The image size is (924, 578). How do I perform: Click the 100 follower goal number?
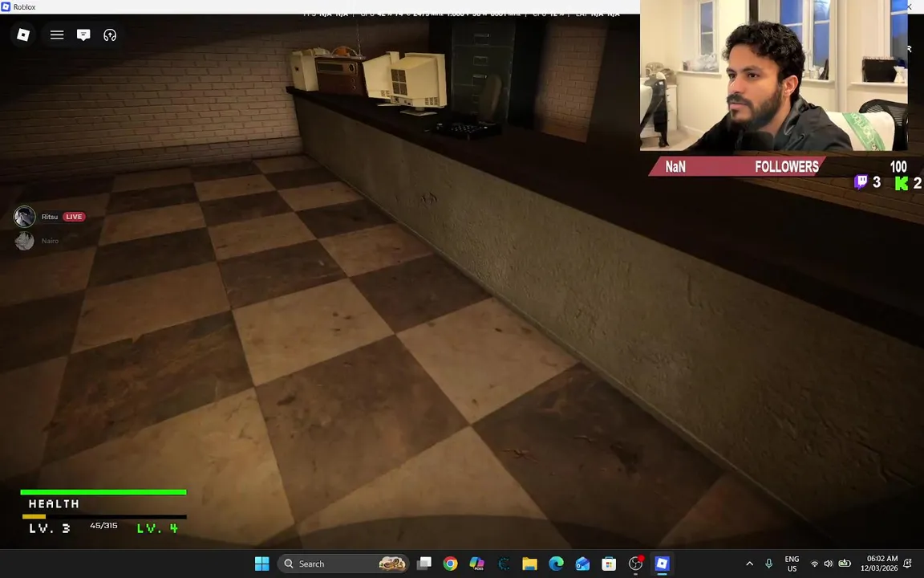[898, 167]
